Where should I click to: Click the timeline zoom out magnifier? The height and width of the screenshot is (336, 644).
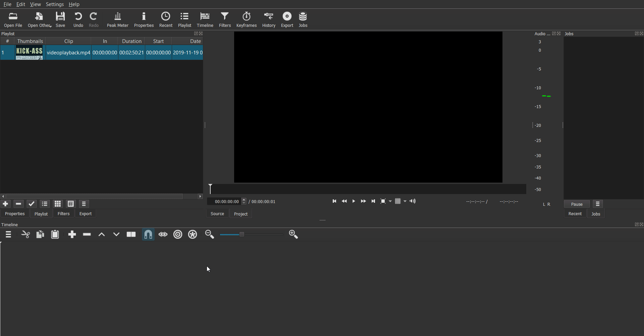[x=209, y=234]
